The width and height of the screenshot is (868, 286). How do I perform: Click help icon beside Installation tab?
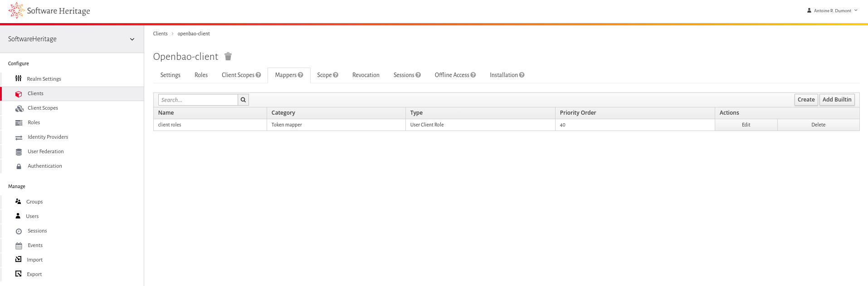click(522, 75)
